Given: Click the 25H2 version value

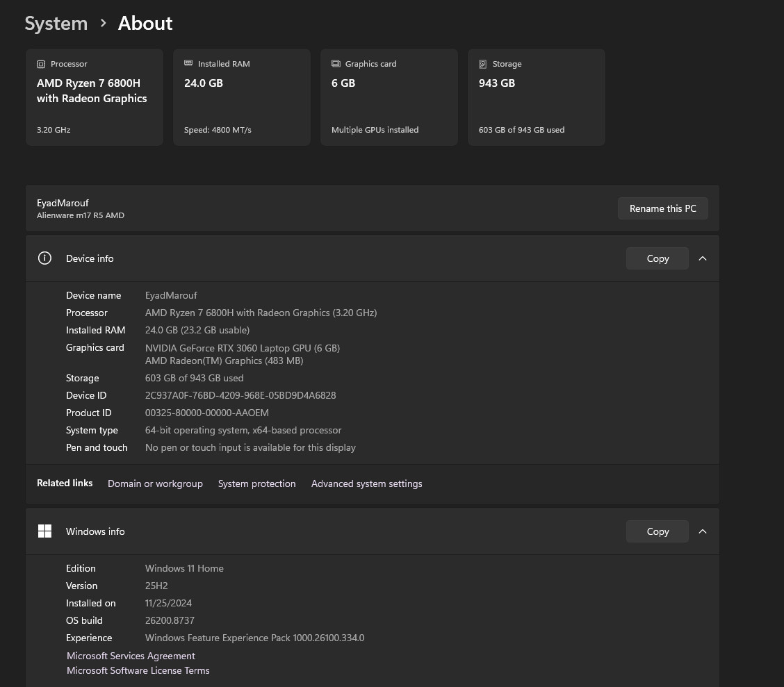Looking at the screenshot, I should tap(156, 586).
